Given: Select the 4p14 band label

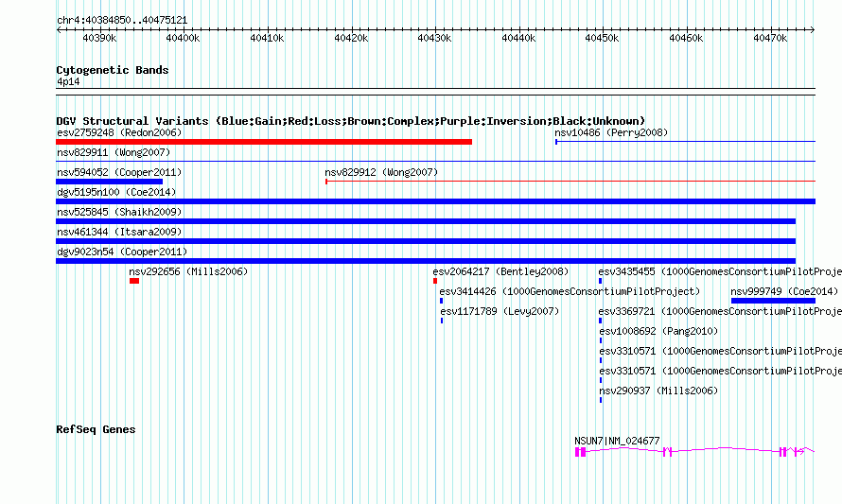Looking at the screenshot, I should (x=68, y=81).
